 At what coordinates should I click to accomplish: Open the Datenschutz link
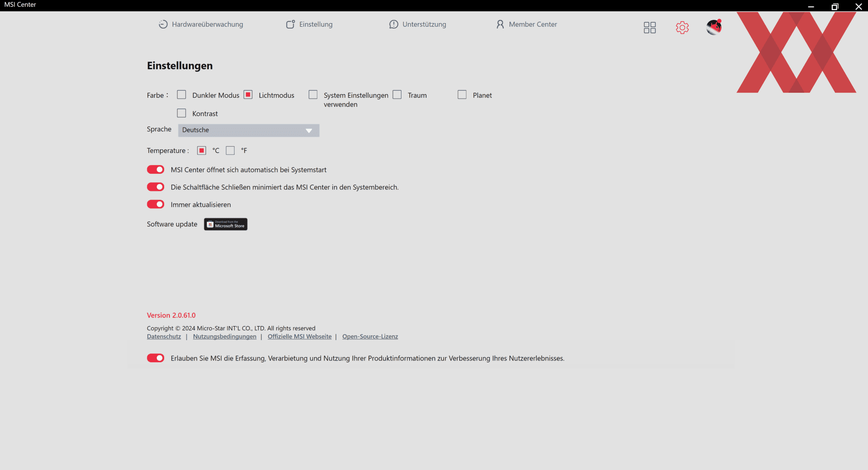point(164,337)
